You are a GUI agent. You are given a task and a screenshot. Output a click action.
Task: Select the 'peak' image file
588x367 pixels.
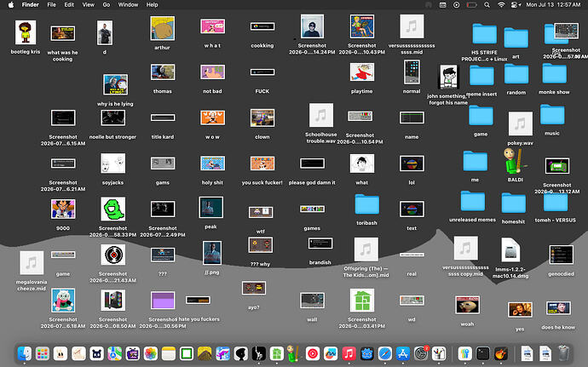click(x=210, y=207)
